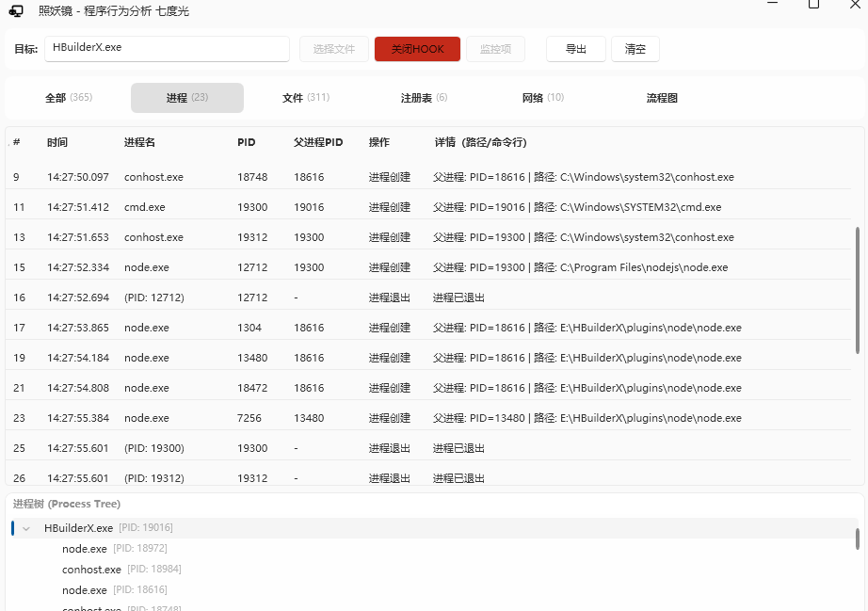Image resolution: width=868 pixels, height=611 pixels.
Task: Collapse the HBuilderX.exe process tree node
Action: point(26,528)
